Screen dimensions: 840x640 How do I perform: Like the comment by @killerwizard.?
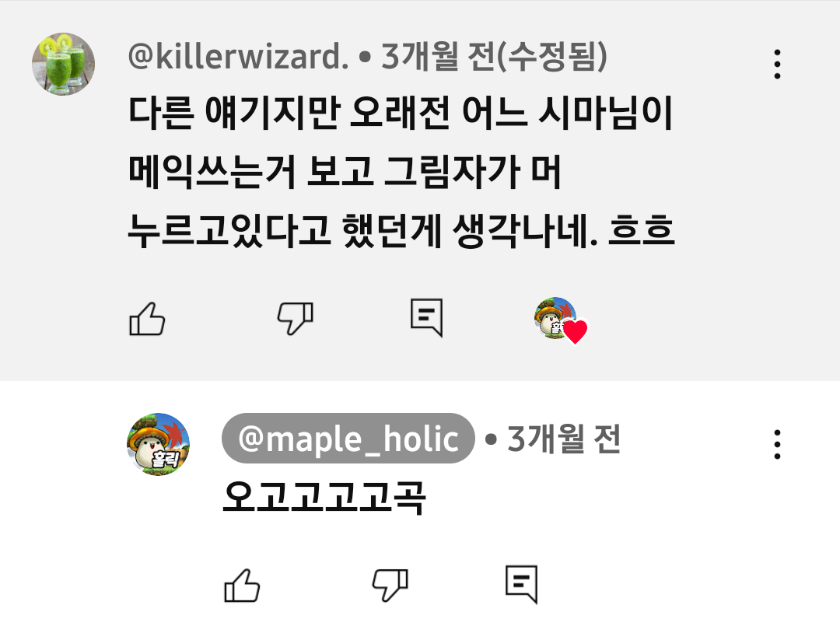(x=147, y=319)
